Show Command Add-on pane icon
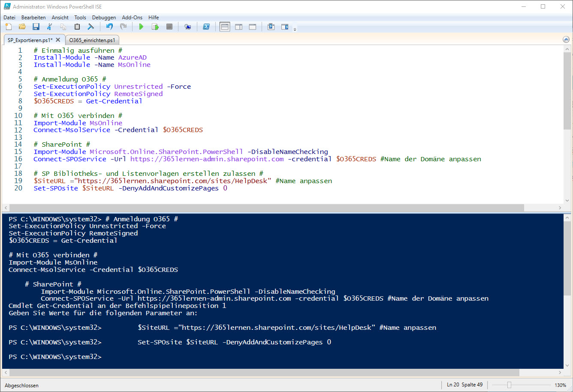 coord(285,27)
